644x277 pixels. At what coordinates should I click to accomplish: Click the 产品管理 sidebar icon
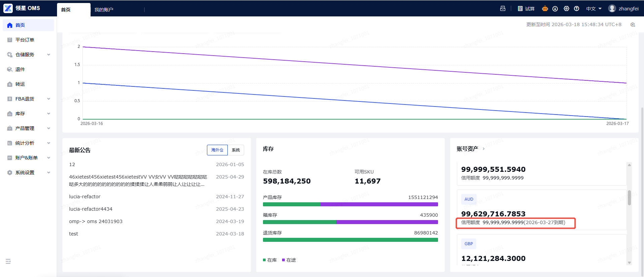10,128
